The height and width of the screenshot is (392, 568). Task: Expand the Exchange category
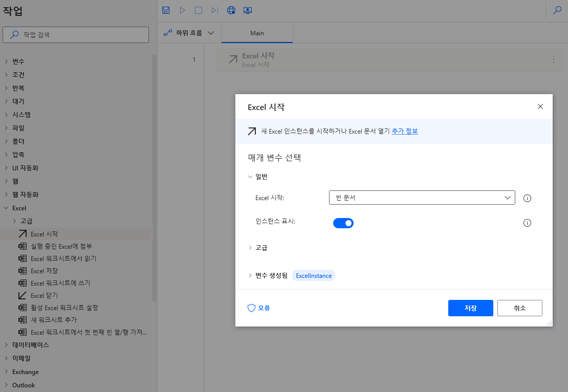click(6, 372)
